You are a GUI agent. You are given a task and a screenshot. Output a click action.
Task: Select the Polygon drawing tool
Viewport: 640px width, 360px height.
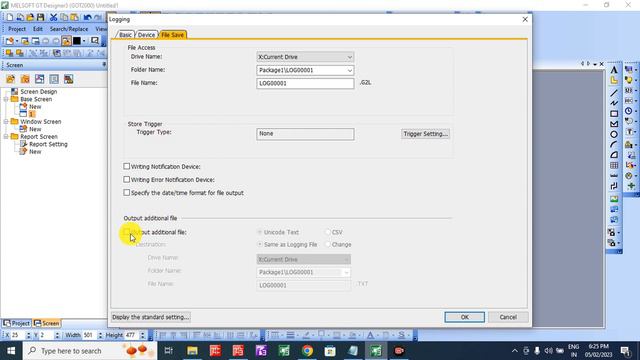coord(614,124)
